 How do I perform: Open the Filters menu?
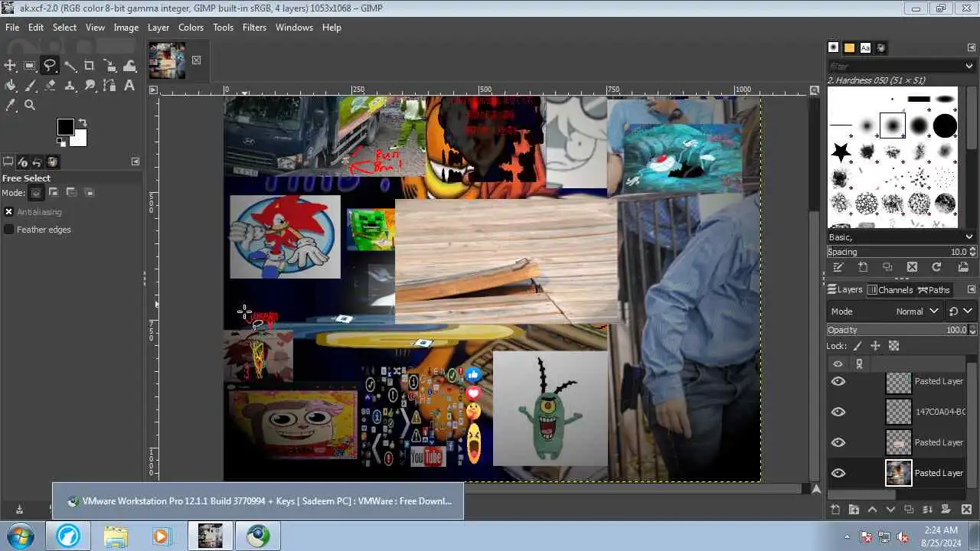254,27
